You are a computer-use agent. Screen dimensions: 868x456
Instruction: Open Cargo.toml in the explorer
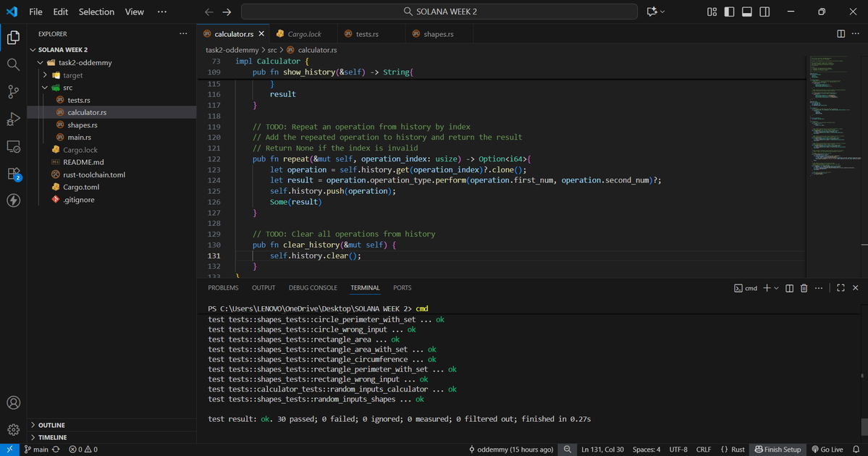tap(81, 187)
